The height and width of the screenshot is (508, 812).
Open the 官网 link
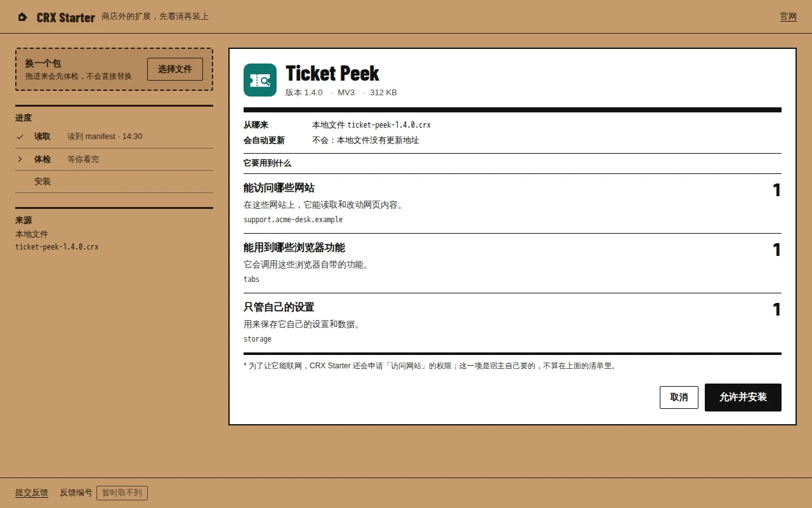pyautogui.click(x=789, y=17)
